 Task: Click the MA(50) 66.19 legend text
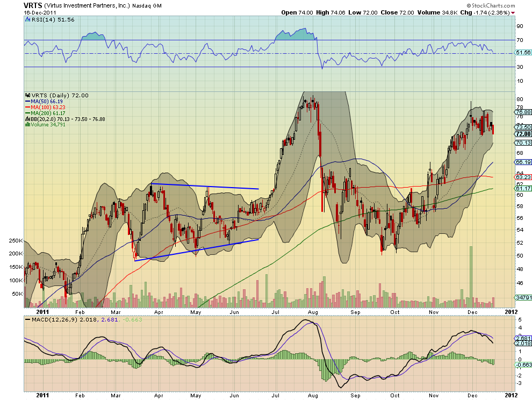(x=47, y=102)
